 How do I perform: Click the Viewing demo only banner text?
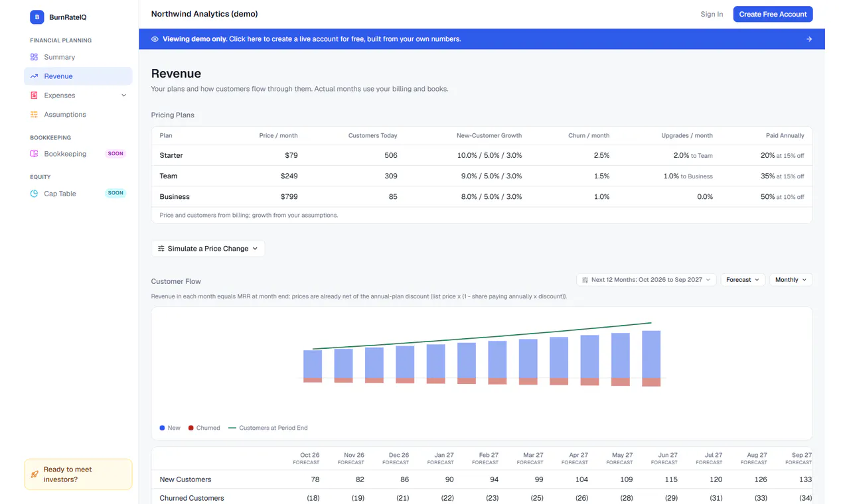pyautogui.click(x=311, y=39)
